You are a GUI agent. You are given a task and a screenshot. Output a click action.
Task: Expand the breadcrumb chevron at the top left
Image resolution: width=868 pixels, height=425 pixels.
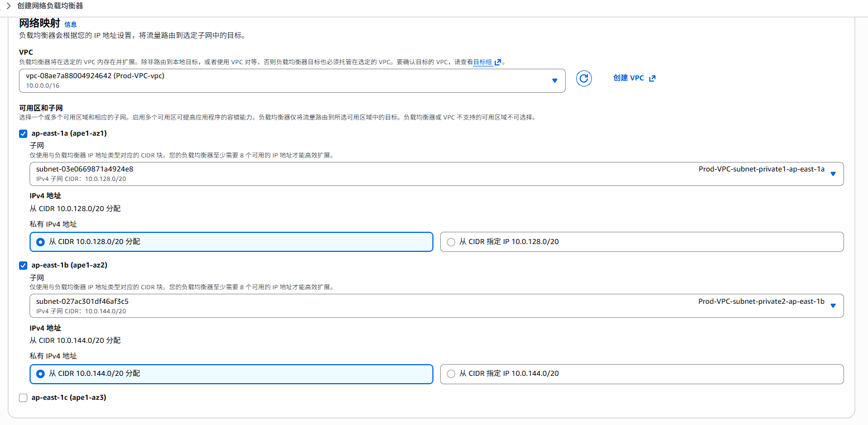point(8,6)
